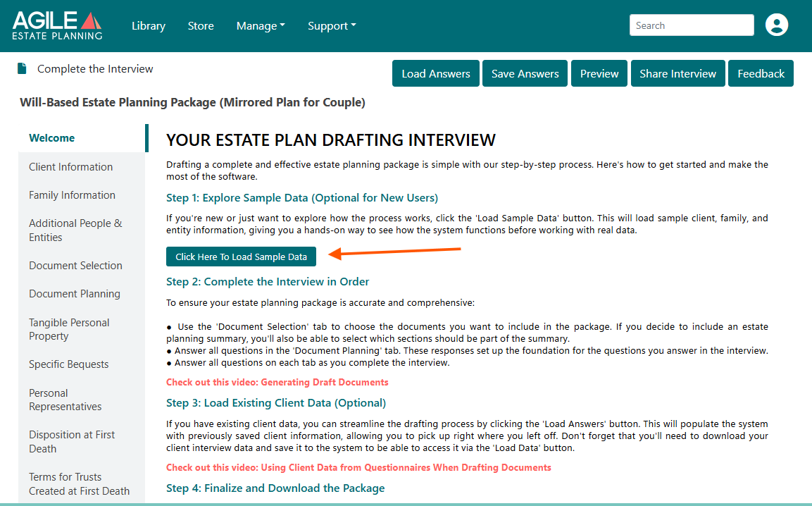Open Using Client Data from Questionnaires video link

coord(358,467)
